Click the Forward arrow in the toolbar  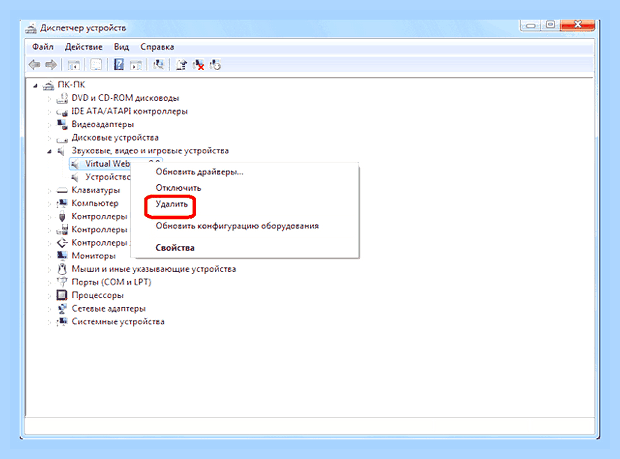[x=51, y=64]
